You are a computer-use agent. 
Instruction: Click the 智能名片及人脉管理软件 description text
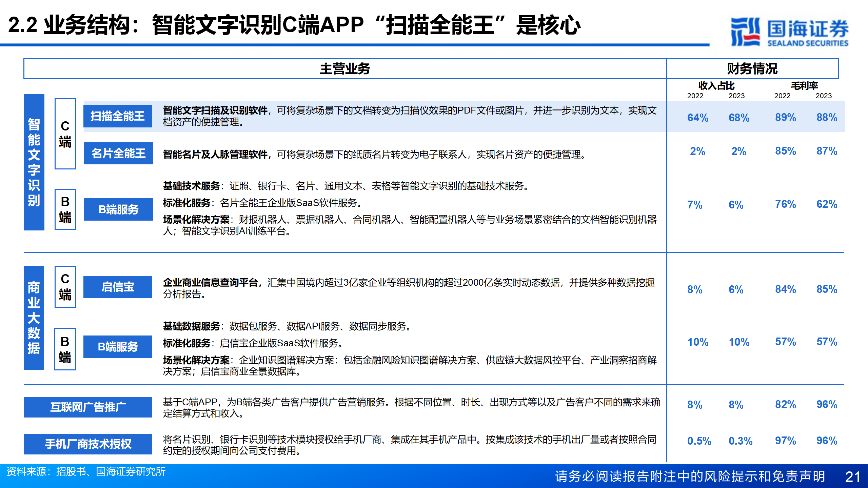pyautogui.click(x=374, y=155)
